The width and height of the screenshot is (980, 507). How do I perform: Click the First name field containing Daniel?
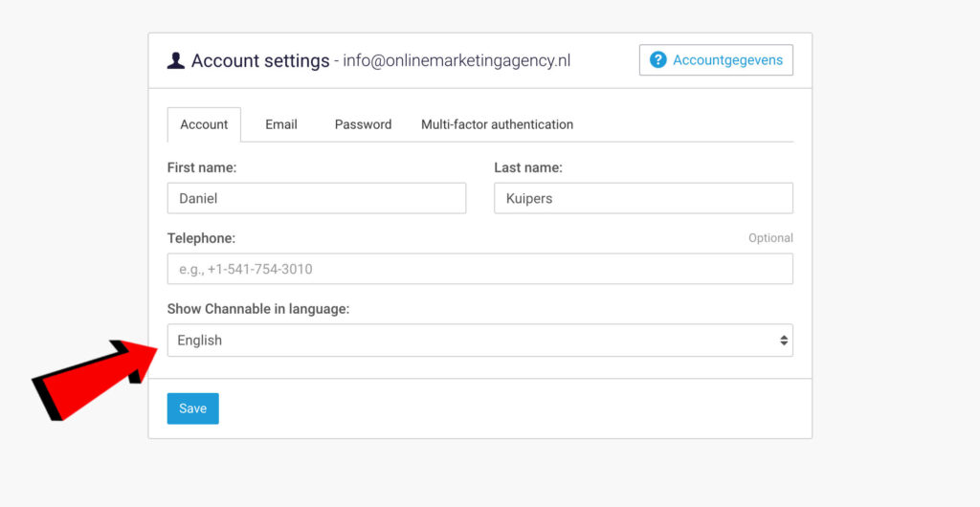pyautogui.click(x=316, y=198)
